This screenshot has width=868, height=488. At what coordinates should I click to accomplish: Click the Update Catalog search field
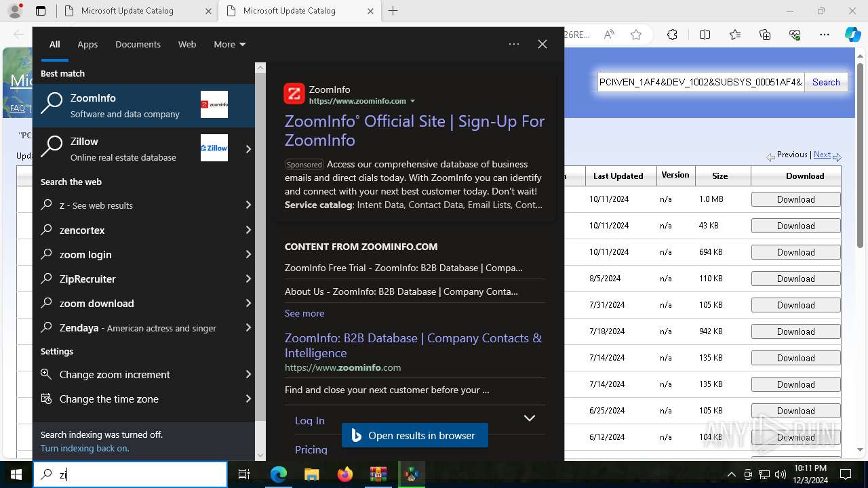pyautogui.click(x=701, y=82)
